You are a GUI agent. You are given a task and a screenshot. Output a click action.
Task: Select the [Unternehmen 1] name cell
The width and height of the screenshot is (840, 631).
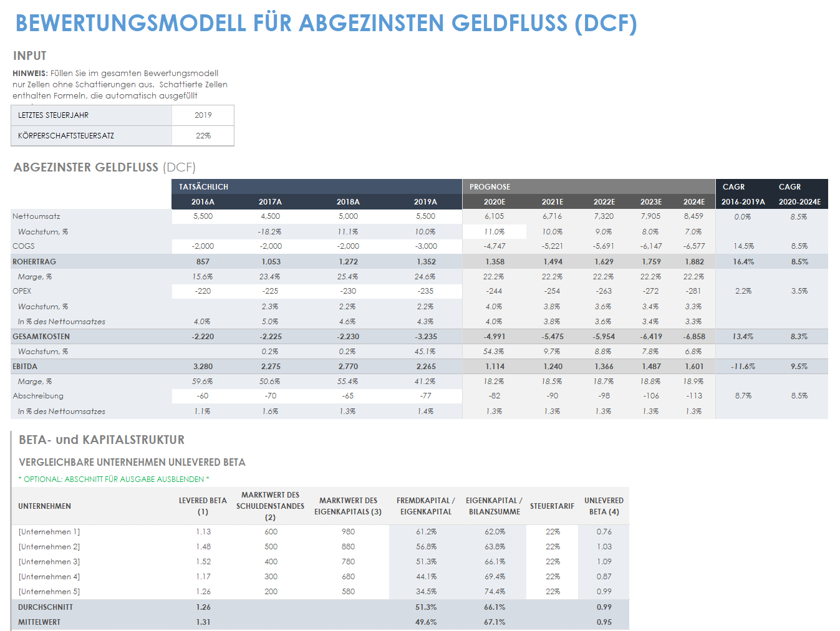point(49,532)
